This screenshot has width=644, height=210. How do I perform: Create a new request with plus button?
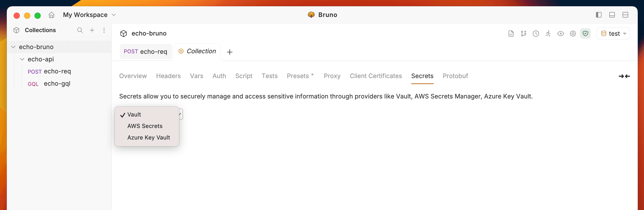[x=229, y=52]
